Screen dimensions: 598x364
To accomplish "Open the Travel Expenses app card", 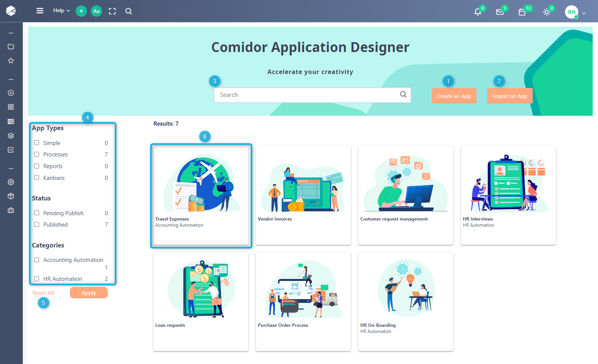I will [x=201, y=195].
